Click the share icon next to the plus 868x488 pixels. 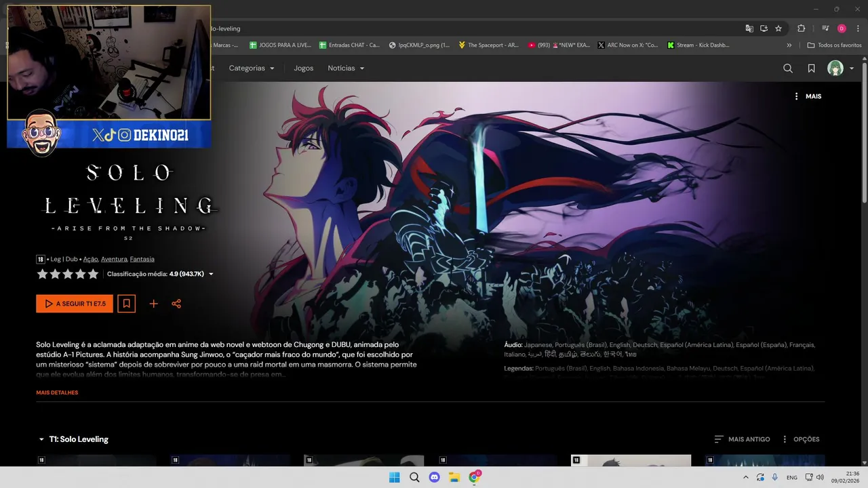176,304
